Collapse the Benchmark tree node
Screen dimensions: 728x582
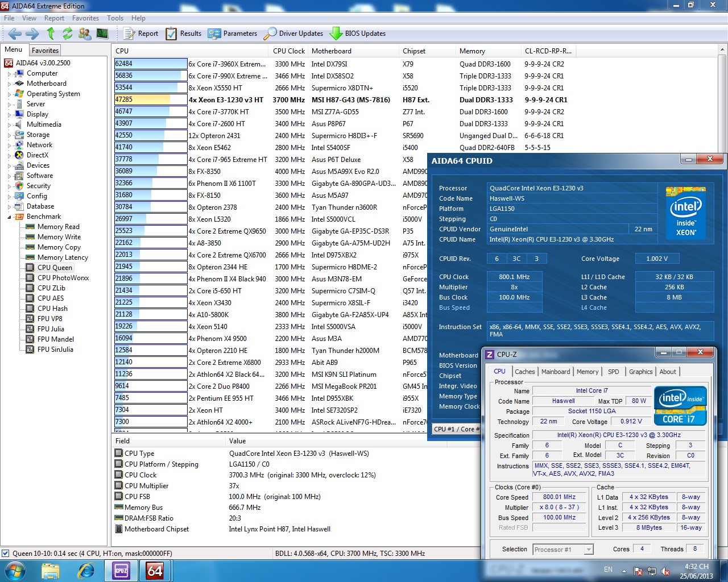9,217
